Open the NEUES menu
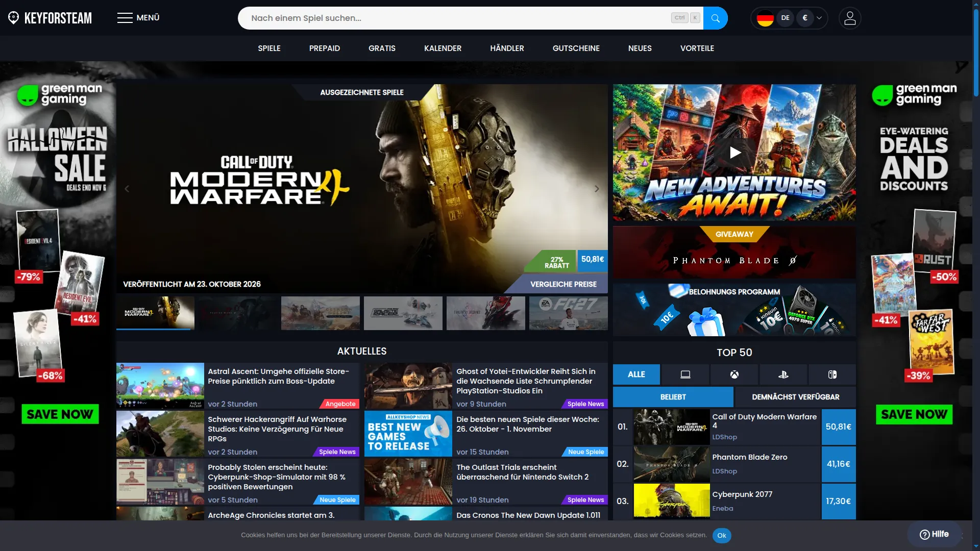This screenshot has width=980, height=551. tap(640, 48)
